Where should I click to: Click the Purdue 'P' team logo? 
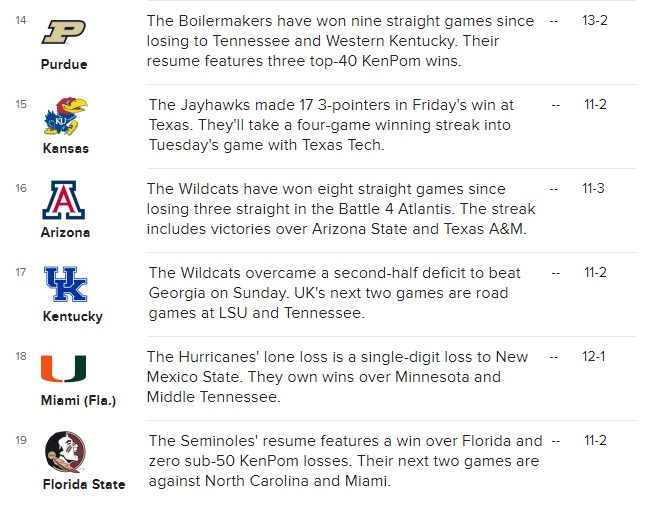click(64, 32)
